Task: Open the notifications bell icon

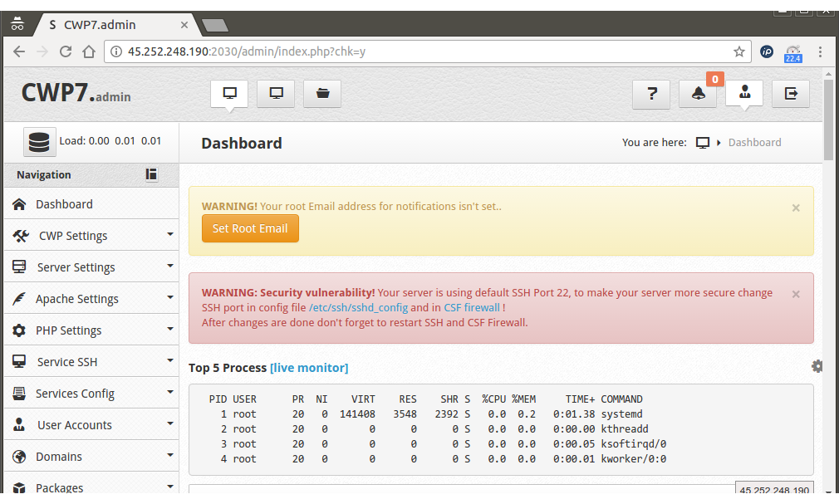Action: pyautogui.click(x=698, y=94)
